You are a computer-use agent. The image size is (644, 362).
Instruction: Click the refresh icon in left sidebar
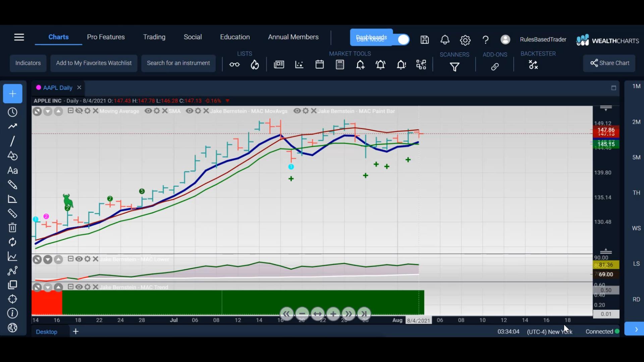click(x=12, y=242)
